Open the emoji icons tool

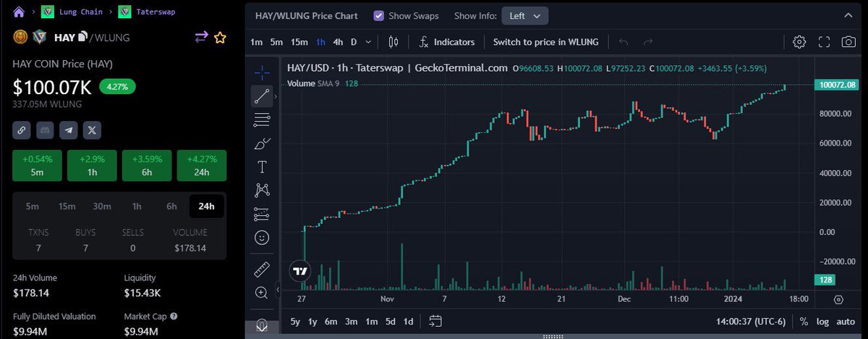pos(262,238)
